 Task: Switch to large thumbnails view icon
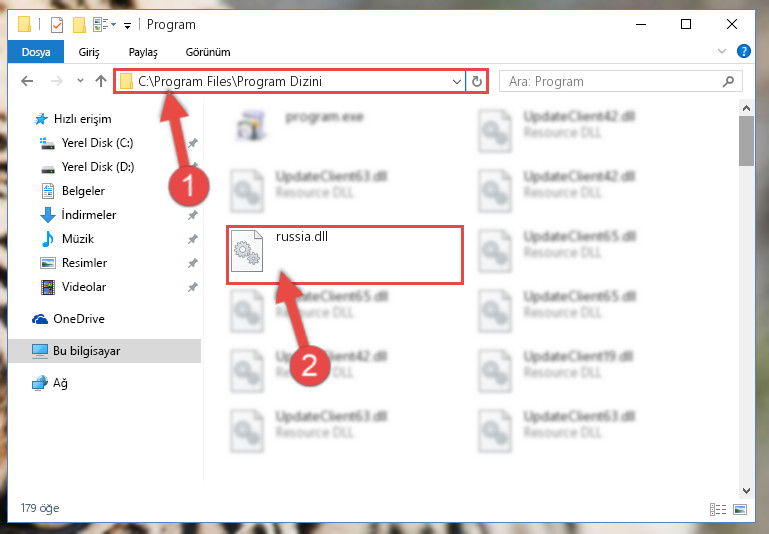[x=740, y=509]
